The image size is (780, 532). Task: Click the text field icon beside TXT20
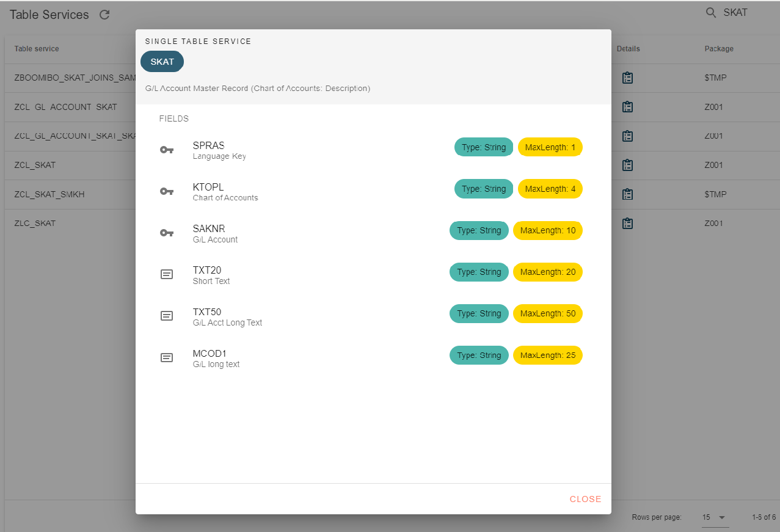(167, 274)
